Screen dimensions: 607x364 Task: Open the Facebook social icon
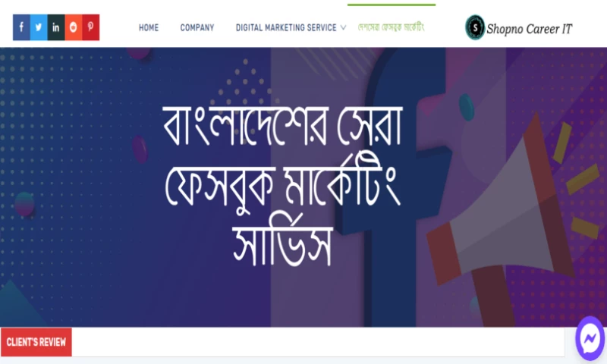pyautogui.click(x=21, y=27)
